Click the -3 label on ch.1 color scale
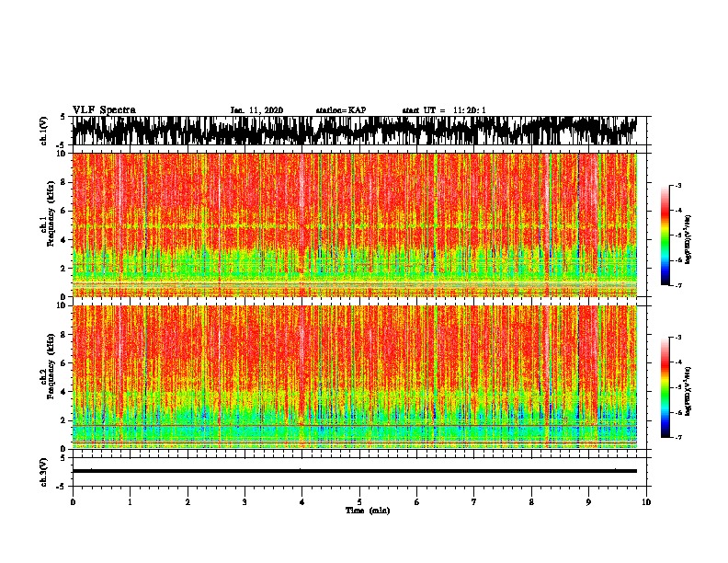 click(677, 186)
